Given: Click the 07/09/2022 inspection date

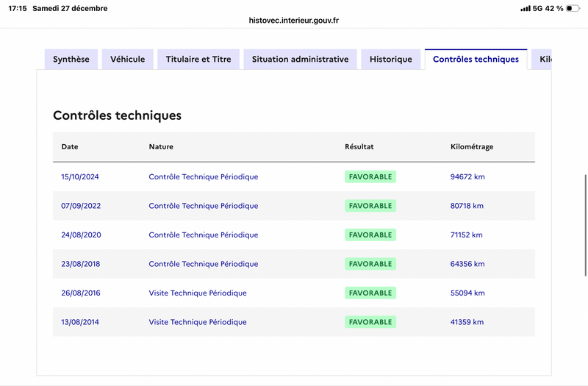Looking at the screenshot, I should coord(81,206).
